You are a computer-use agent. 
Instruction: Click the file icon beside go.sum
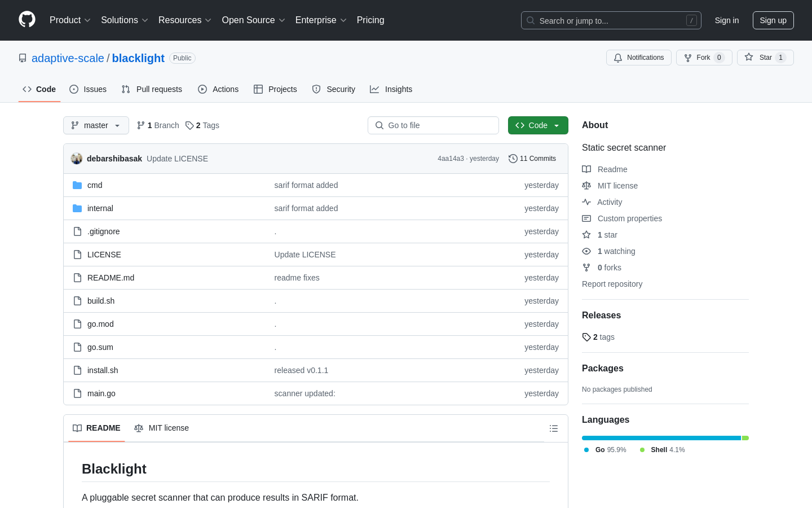[77, 347]
